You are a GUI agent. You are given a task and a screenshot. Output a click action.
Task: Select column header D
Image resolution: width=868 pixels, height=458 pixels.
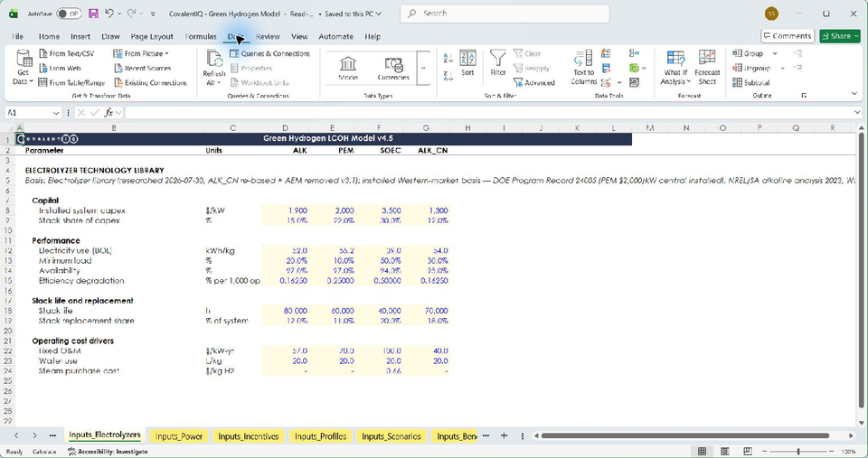(285, 127)
